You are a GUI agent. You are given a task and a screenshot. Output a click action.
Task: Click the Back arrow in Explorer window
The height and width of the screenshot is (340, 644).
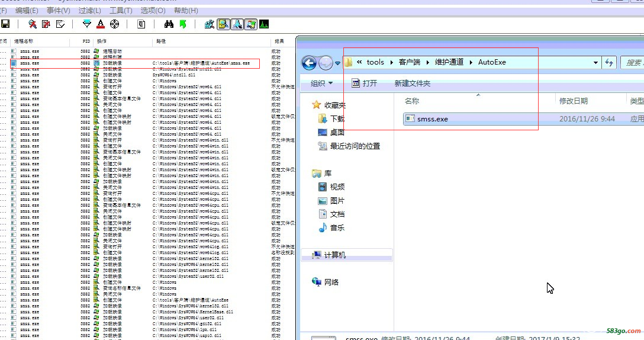tap(309, 63)
